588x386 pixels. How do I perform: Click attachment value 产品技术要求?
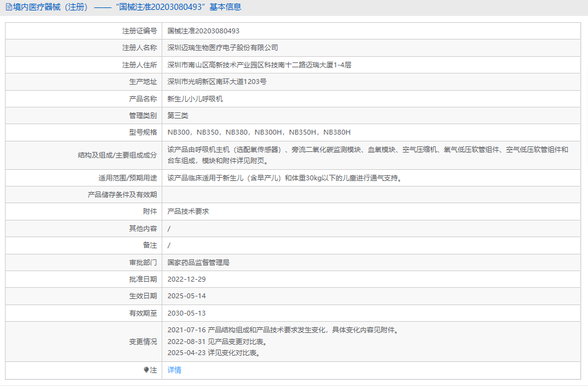click(x=188, y=211)
